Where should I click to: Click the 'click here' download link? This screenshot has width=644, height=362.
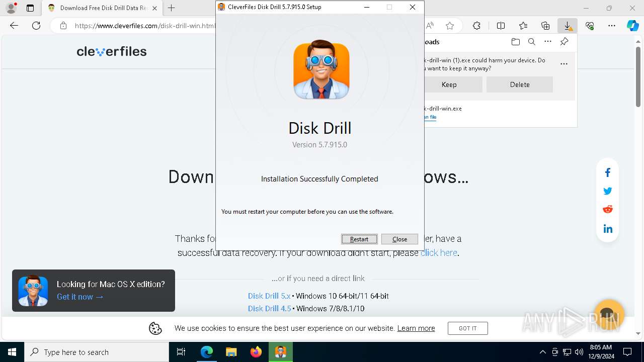(x=439, y=253)
